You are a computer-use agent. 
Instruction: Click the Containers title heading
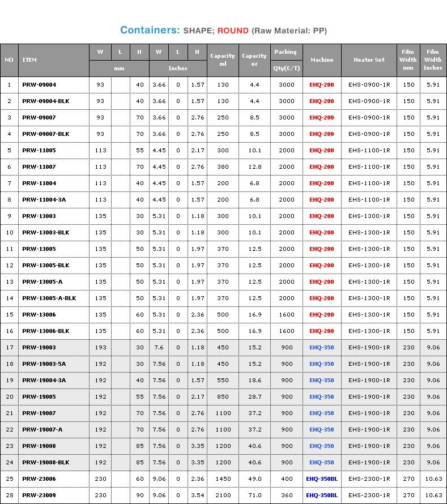click(x=150, y=30)
